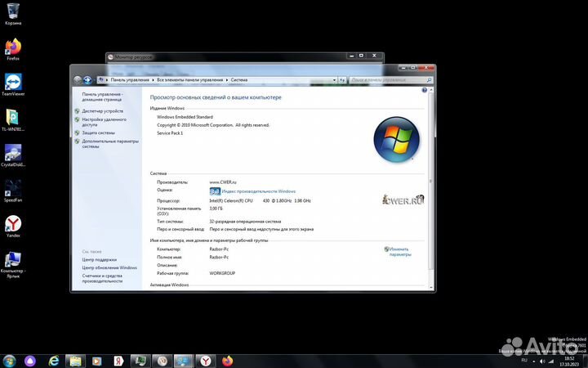Expand the arrow after 'Все элементы панели управления'
Image resolution: width=588 pixels, height=368 pixels.
pyautogui.click(x=227, y=80)
